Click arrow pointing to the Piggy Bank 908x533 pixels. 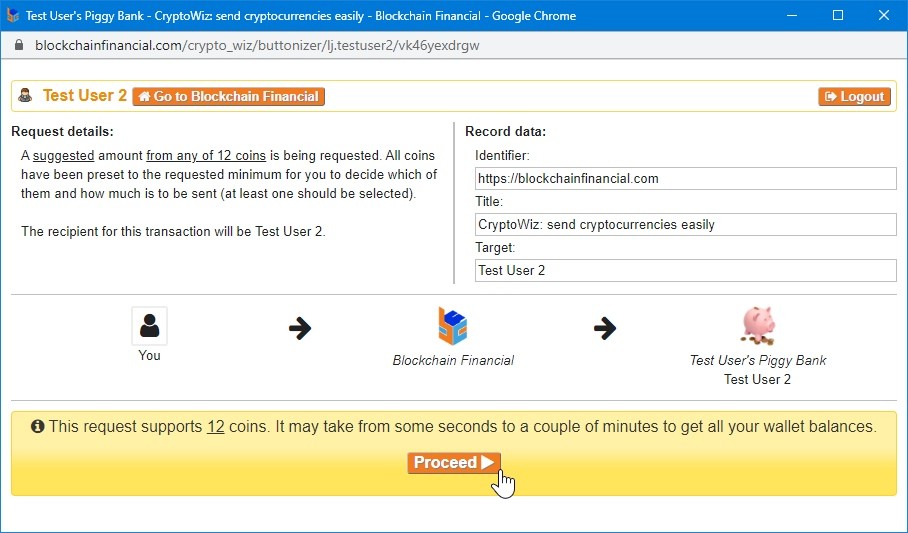605,328
